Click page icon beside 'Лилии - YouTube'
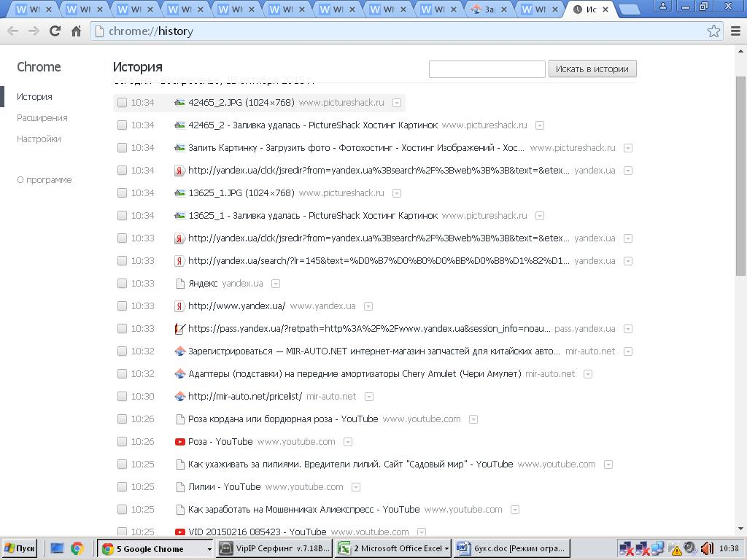Screen dimensions: 747x560 (180, 487)
